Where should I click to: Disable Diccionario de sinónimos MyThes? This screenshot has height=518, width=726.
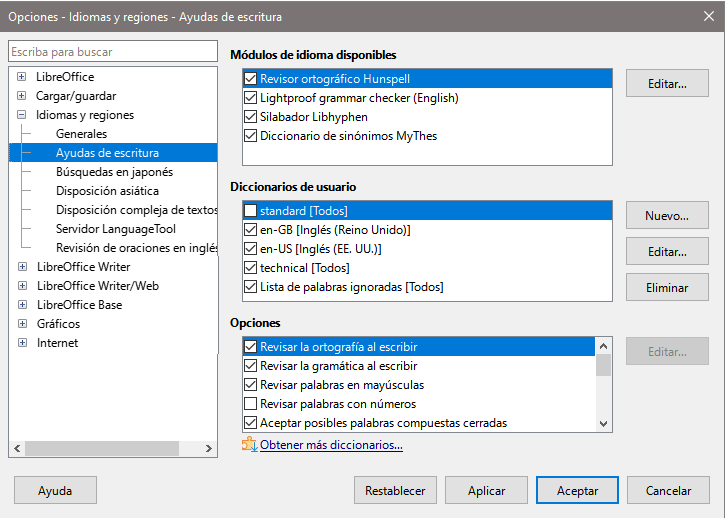pos(250,136)
